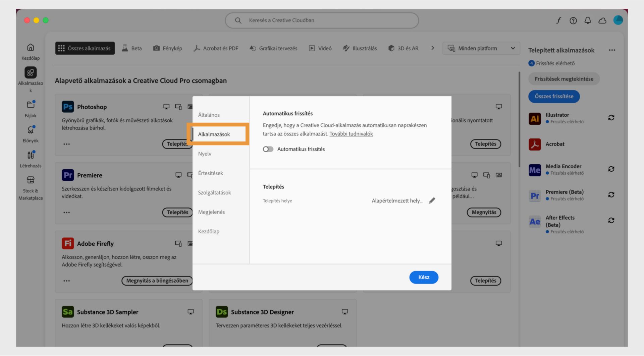The width and height of the screenshot is (644, 356).
Task: Click the cloud sync status icon
Action: 602,20
